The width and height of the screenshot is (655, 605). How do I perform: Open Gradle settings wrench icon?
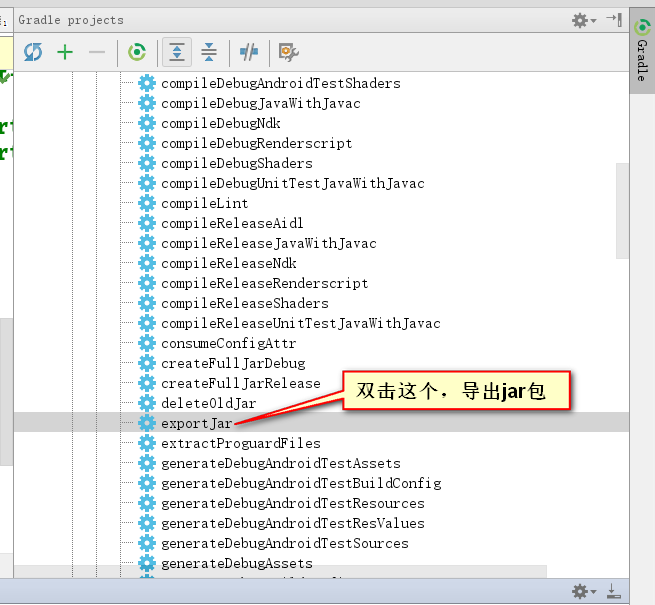289,52
